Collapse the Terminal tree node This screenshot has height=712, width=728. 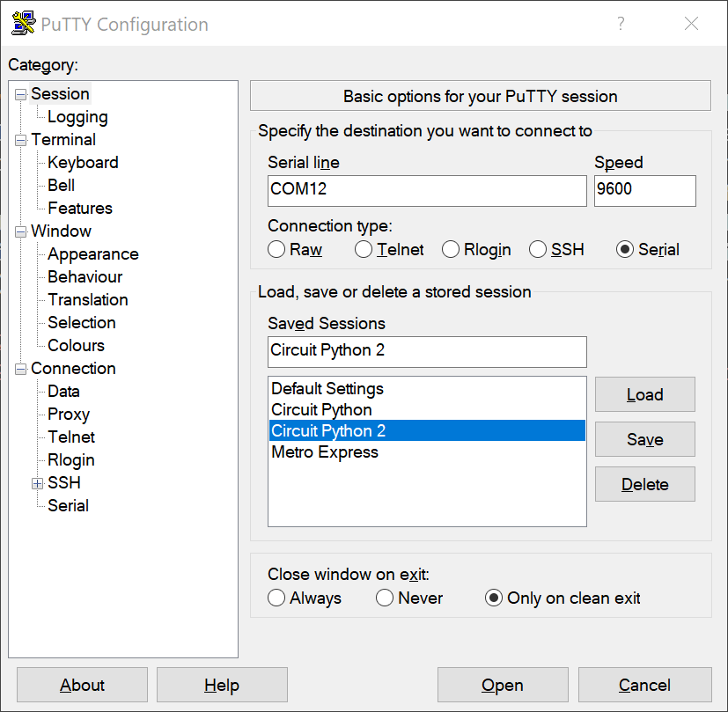(20, 140)
